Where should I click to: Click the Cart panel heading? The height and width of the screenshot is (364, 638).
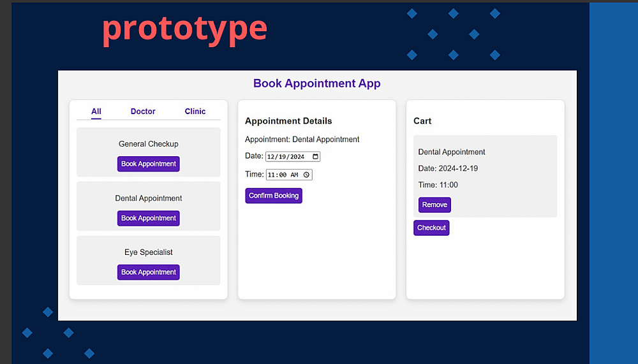click(x=422, y=121)
